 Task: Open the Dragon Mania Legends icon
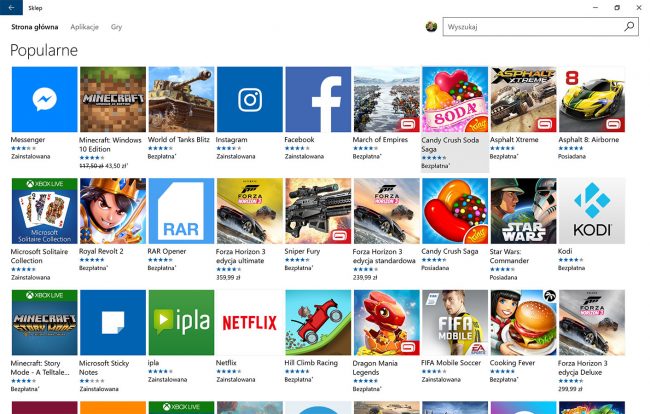pos(387,322)
